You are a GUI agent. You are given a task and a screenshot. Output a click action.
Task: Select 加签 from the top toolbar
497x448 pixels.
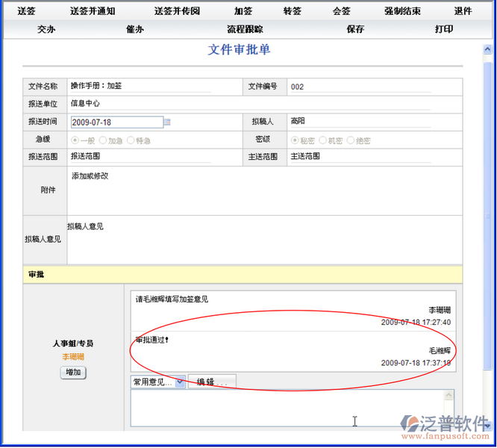[243, 11]
